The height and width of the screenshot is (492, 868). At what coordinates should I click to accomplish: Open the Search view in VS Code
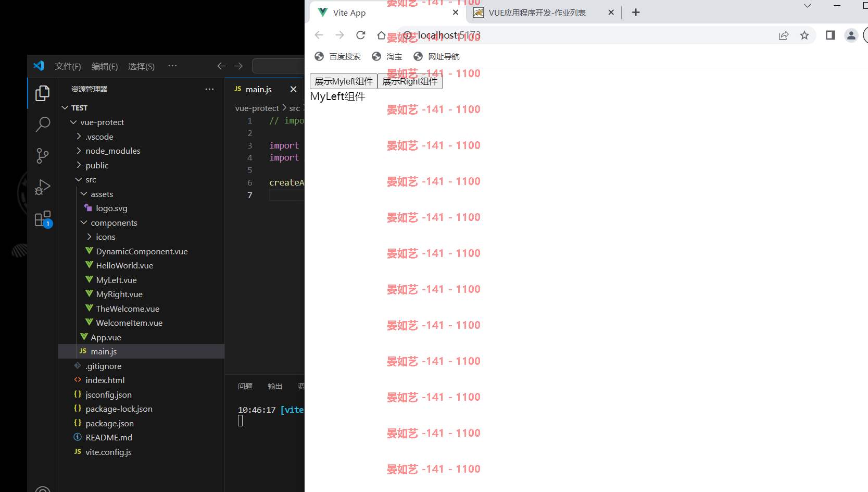42,125
